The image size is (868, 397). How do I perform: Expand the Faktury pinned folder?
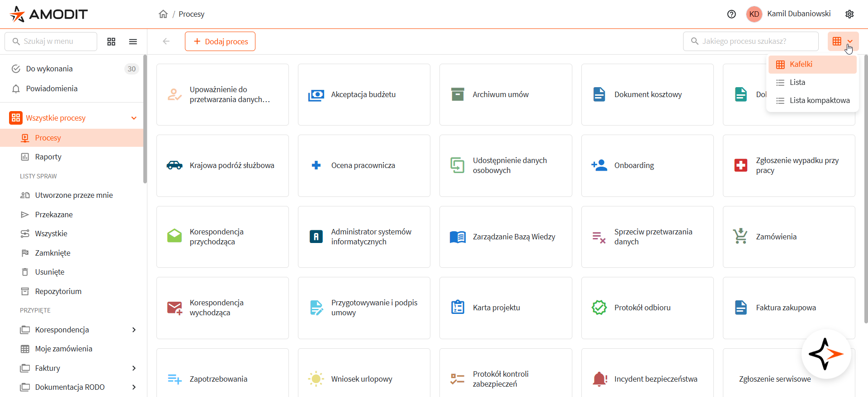coord(134,368)
